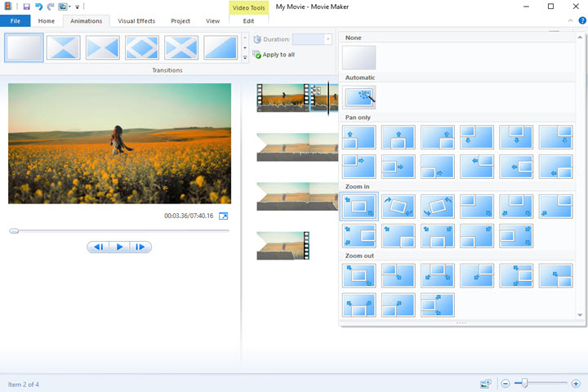Click the timeline zoom slider handle
The height and width of the screenshot is (392, 588).
[x=525, y=383]
